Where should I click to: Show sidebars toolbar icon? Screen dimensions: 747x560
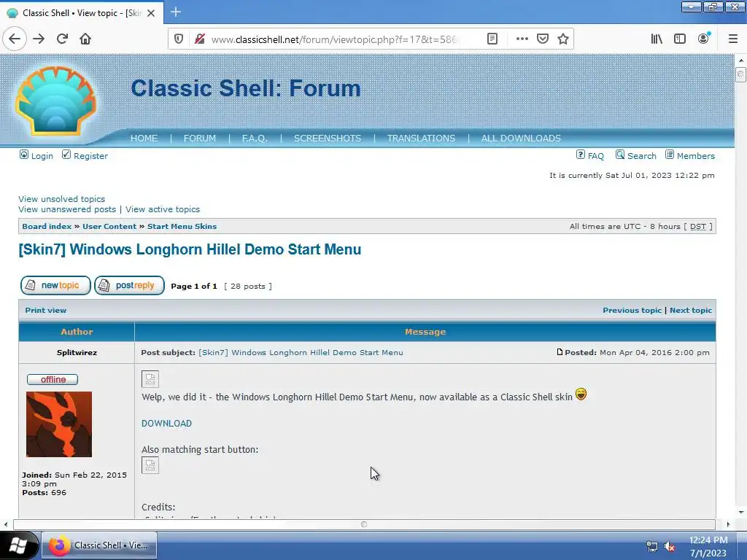[680, 39]
